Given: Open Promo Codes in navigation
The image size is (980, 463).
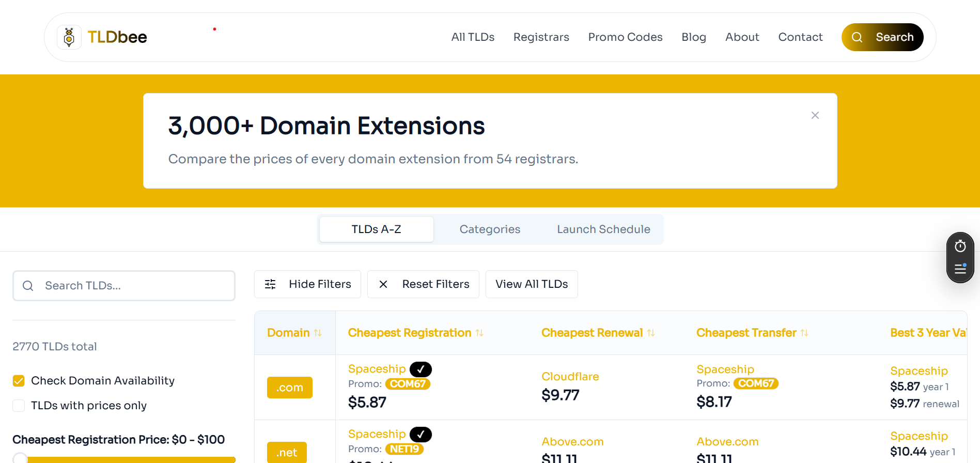Looking at the screenshot, I should (625, 37).
